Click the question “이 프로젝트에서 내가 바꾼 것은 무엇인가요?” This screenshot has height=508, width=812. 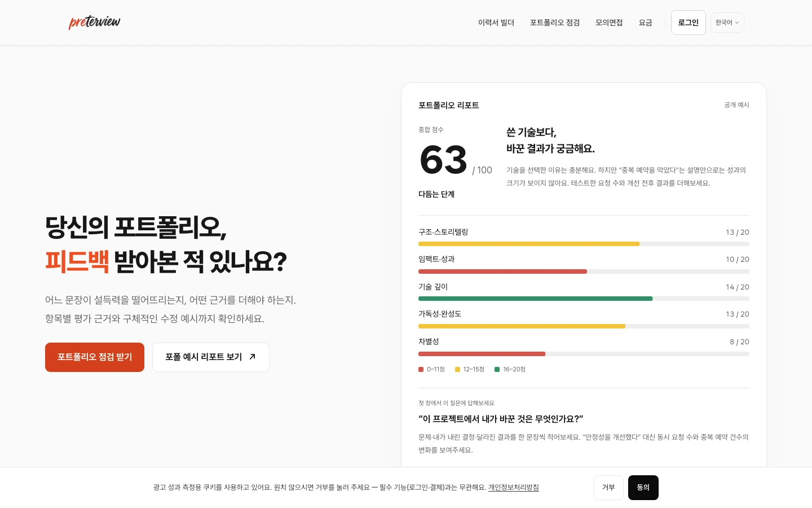point(501,419)
